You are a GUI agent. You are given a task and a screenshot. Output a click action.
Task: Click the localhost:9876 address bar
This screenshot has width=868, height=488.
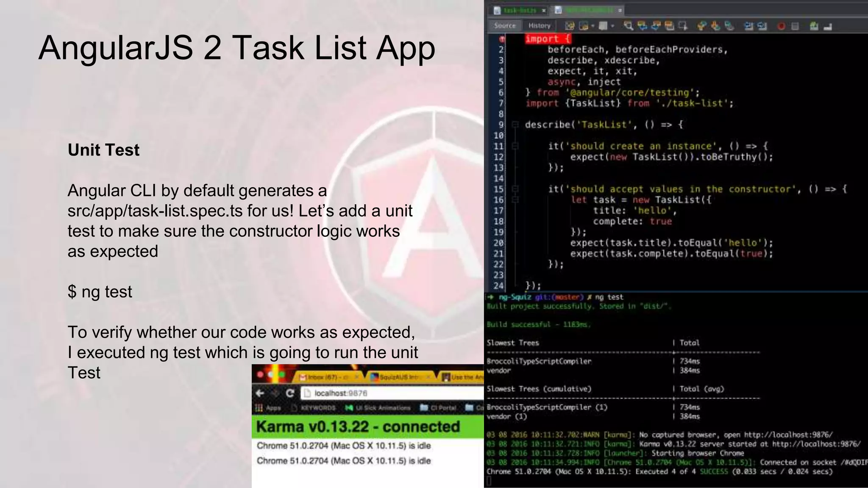point(392,393)
